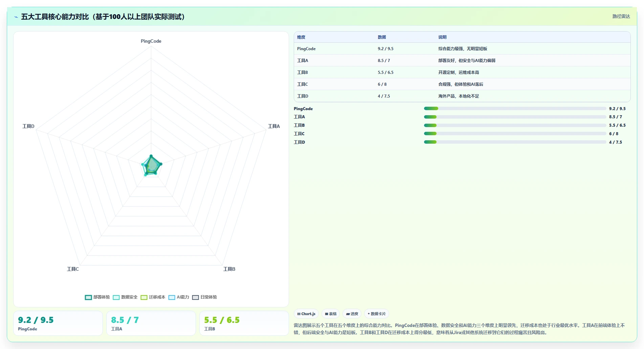
Task: Click the 工具B axis label on radar
Action: point(229,269)
